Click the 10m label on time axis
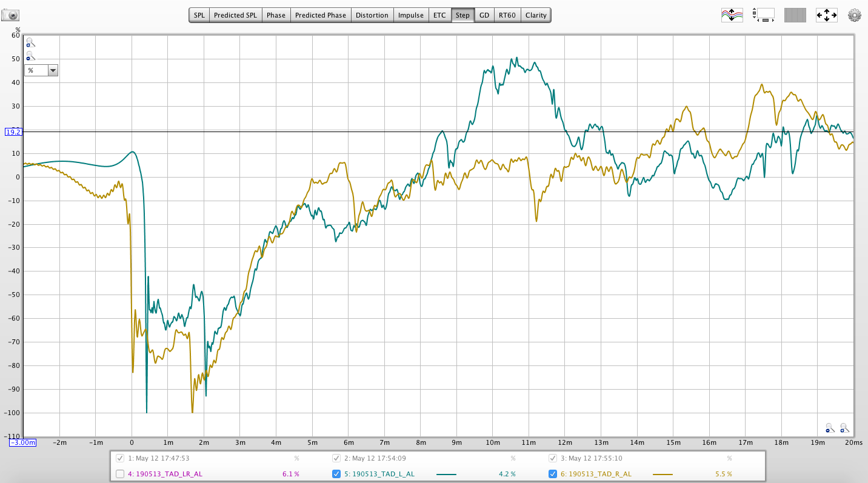Screen dimensions: 868x483 pyautogui.click(x=492, y=442)
